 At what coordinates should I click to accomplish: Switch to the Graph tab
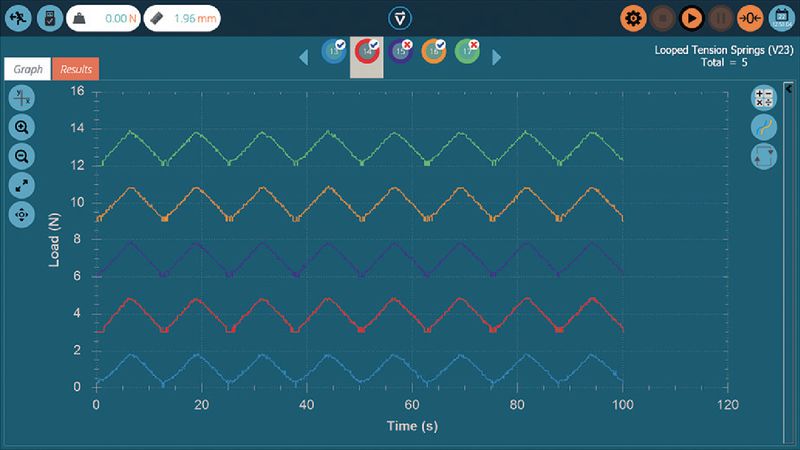click(28, 69)
